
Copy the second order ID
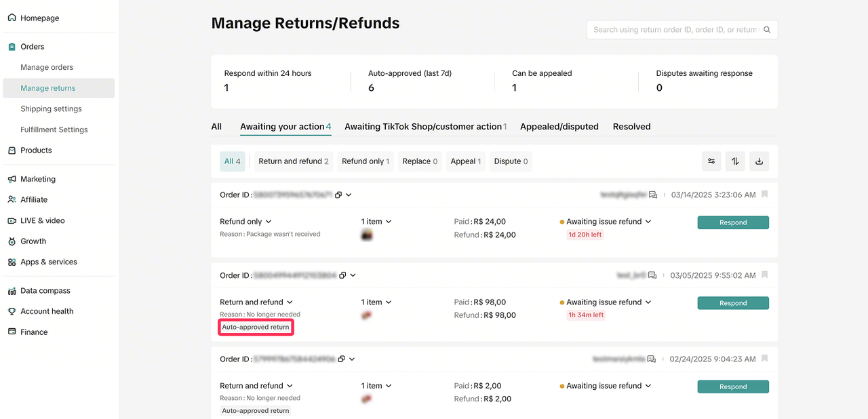point(342,276)
